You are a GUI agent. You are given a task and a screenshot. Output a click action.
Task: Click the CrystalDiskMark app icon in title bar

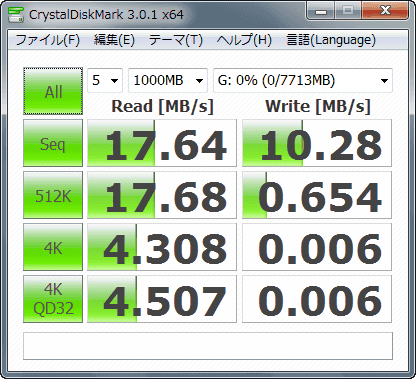(16, 14)
